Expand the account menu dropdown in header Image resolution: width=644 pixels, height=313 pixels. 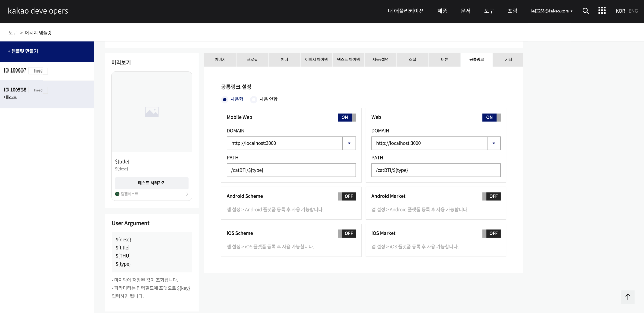tap(552, 11)
